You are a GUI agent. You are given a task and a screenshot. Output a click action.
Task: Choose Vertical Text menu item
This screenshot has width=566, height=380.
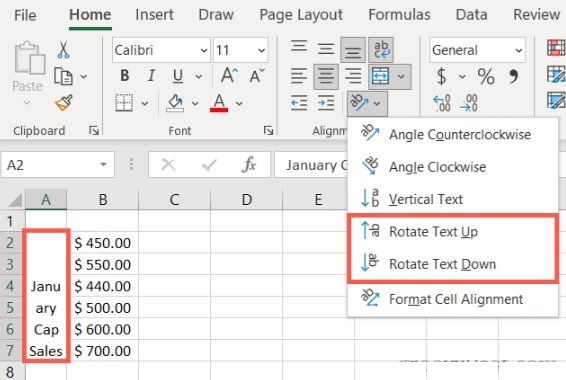(x=453, y=199)
